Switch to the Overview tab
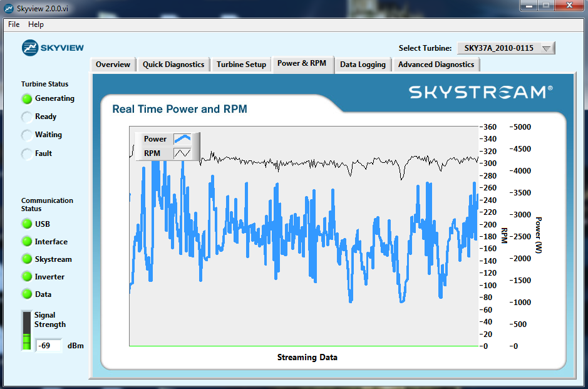588x389 pixels. (x=113, y=65)
